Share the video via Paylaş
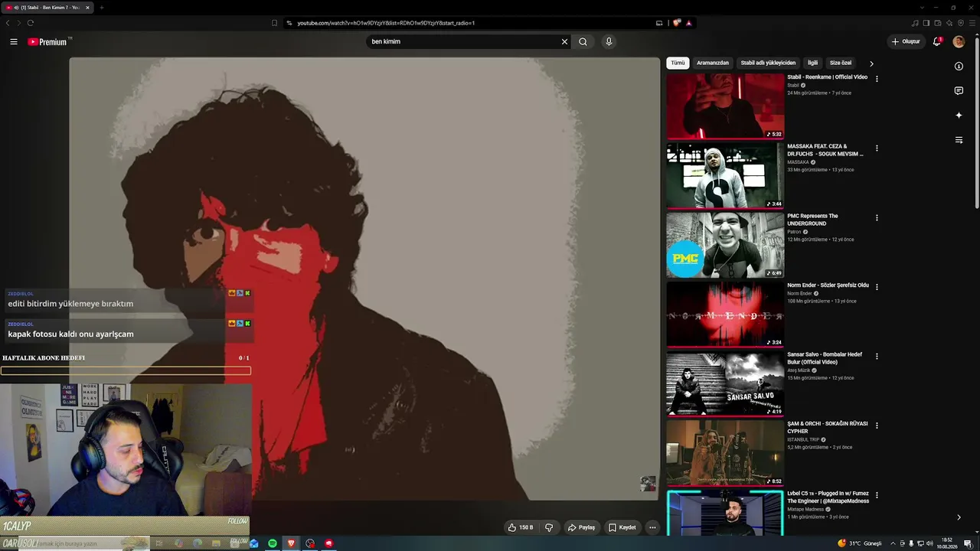Image resolution: width=980 pixels, height=551 pixels. (x=581, y=527)
